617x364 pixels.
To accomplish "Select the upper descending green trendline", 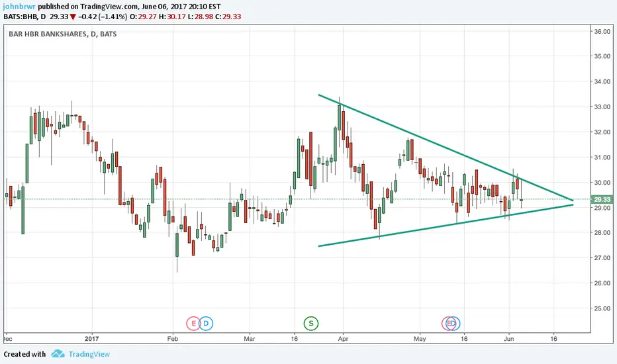I will 445,148.
